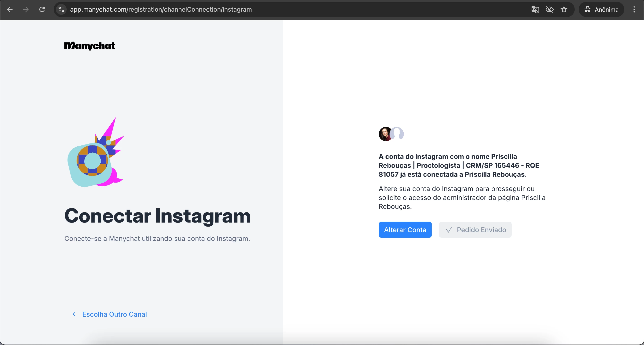The image size is (644, 345).
Task: Click the Pedido Enviado button
Action: click(475, 229)
